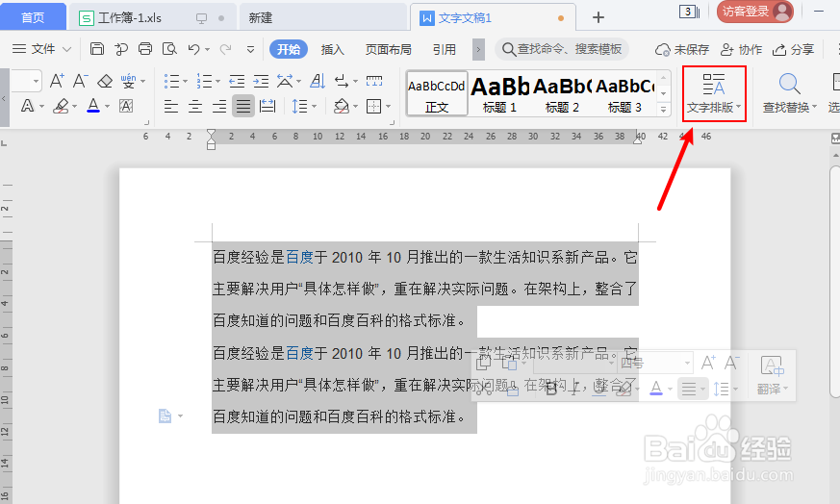Open the 页面布局 ribbon tab
The image size is (840, 504).
coord(389,49)
